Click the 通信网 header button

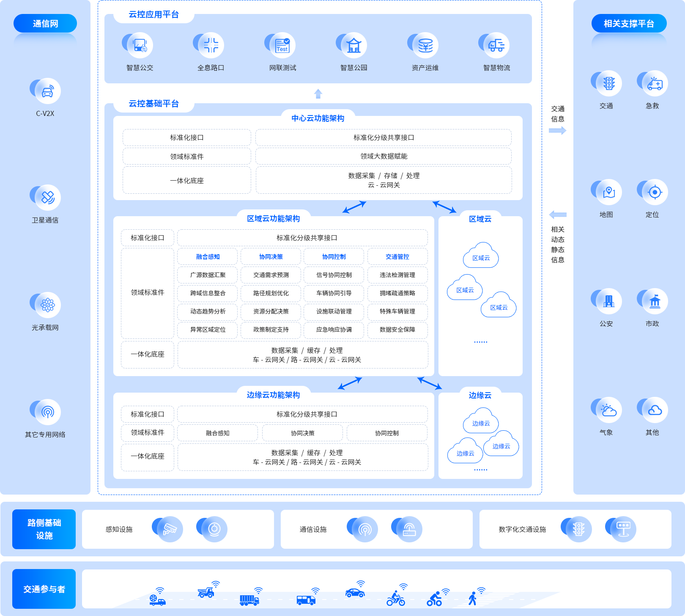[x=45, y=24]
